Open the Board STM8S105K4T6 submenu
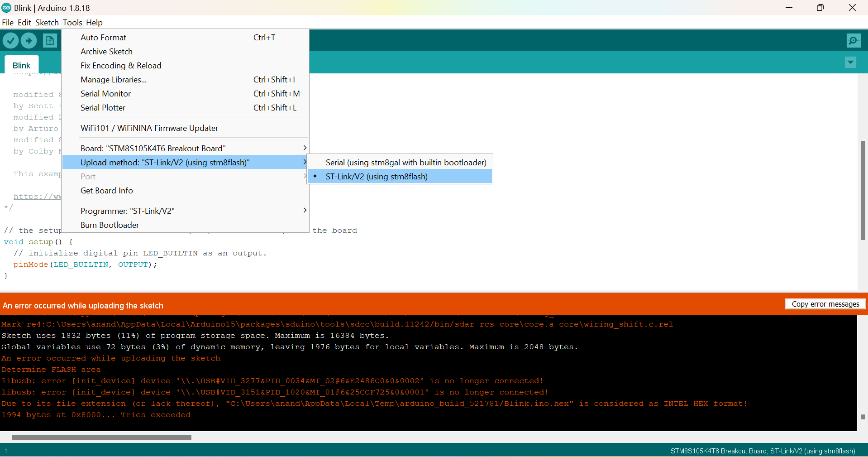This screenshot has height=457, width=868. [x=186, y=149]
